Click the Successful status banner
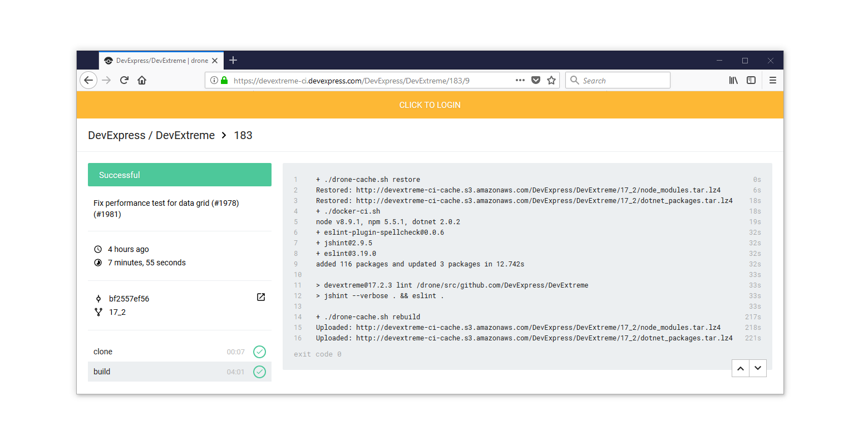The image size is (868, 445). click(180, 175)
